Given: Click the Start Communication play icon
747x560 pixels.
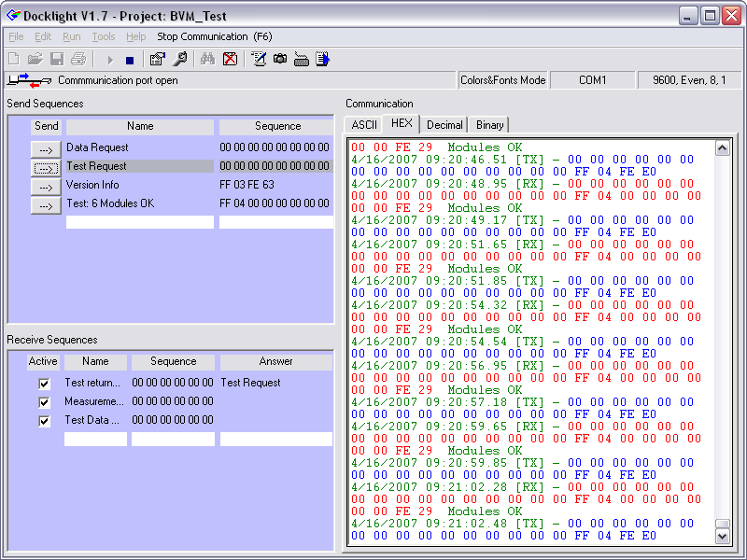Looking at the screenshot, I should point(110,60).
